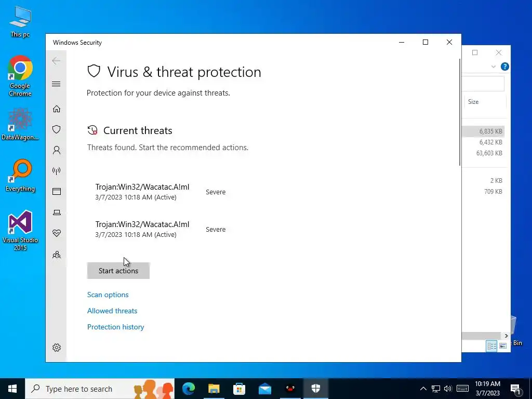Open the This pc desktop icon

(20, 22)
